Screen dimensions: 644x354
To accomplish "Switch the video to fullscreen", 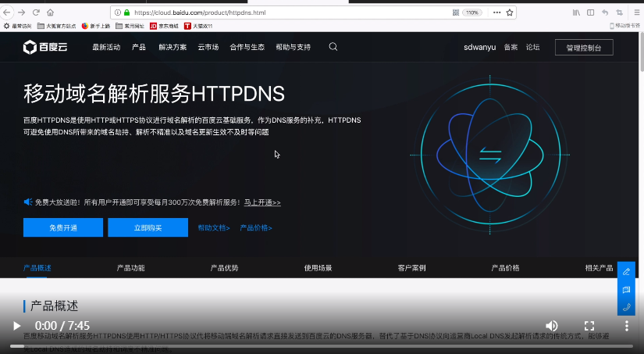I will [x=589, y=326].
